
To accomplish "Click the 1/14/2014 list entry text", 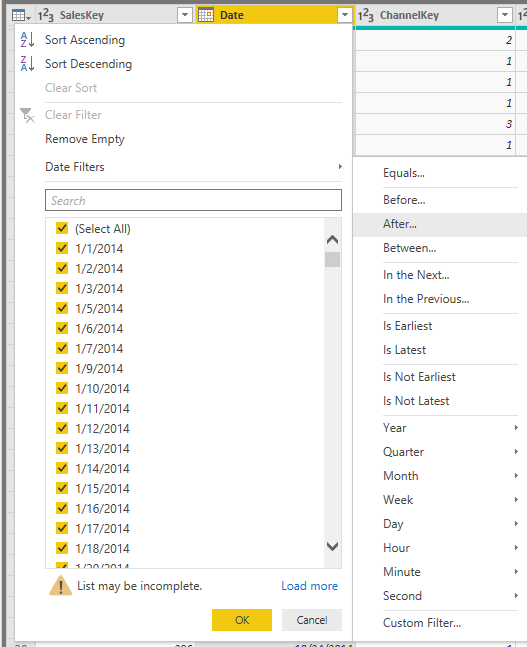I will (102, 468).
